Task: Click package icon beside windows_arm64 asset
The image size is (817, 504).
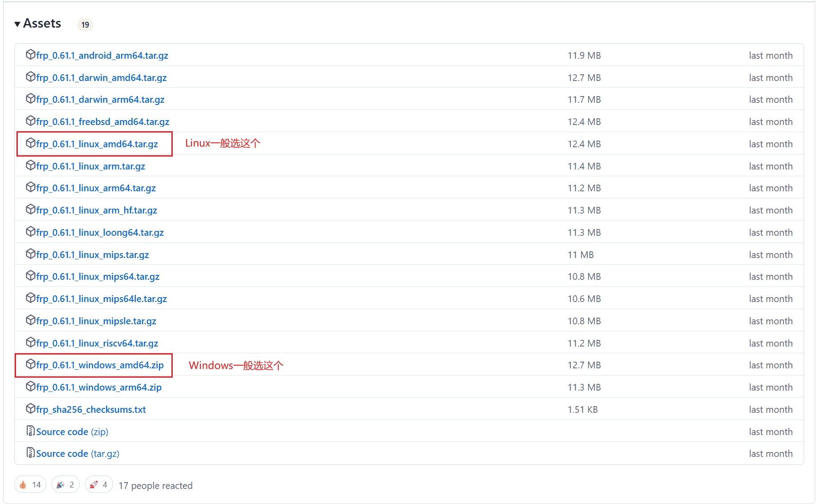Action: click(30, 386)
